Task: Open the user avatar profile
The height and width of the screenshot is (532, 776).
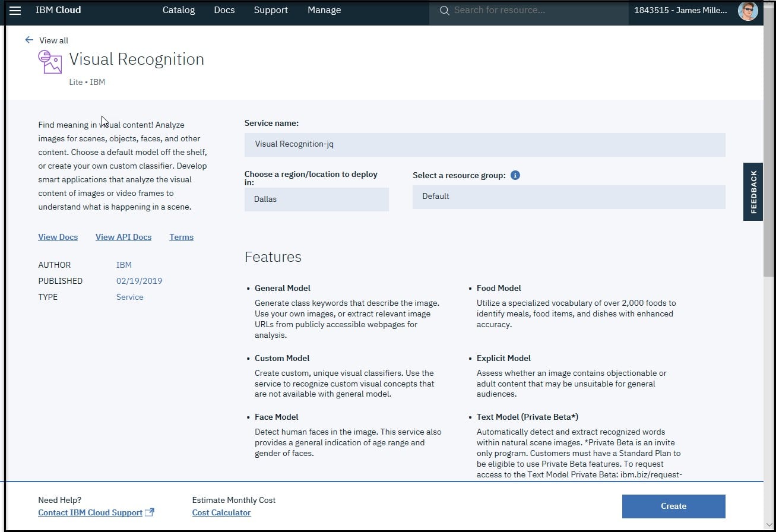Action: point(748,11)
